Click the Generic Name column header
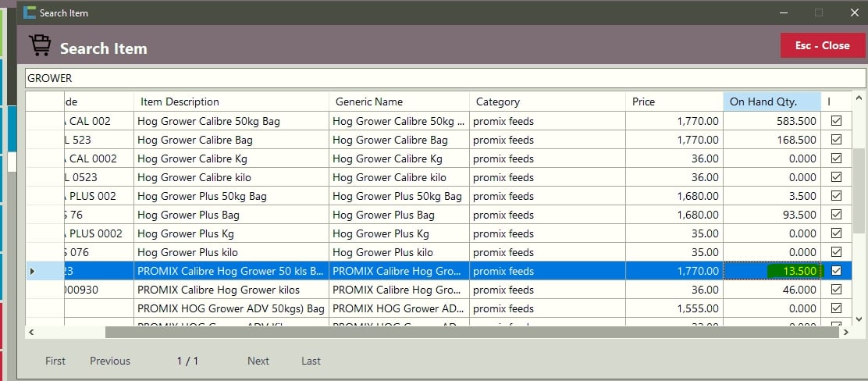This screenshot has width=868, height=381. (399, 101)
